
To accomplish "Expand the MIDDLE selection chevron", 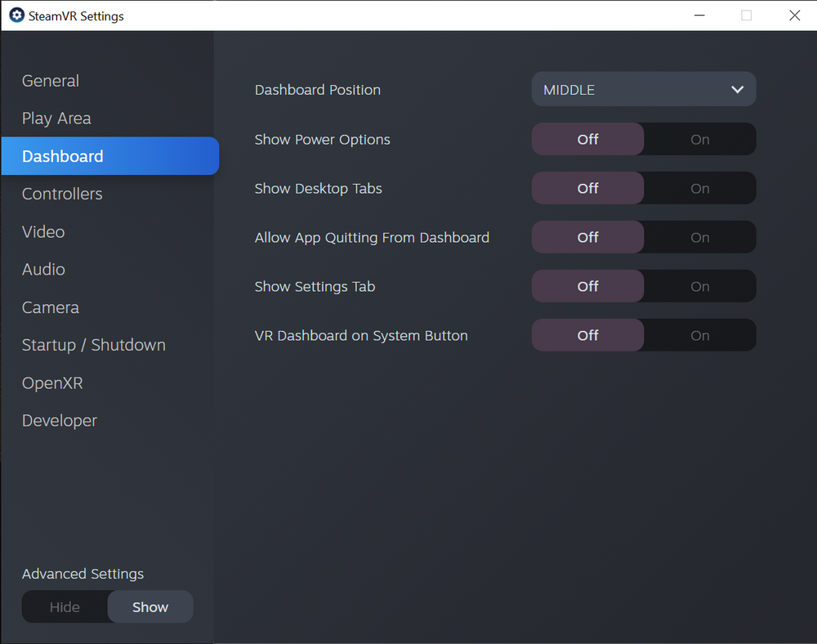I will pos(737,89).
